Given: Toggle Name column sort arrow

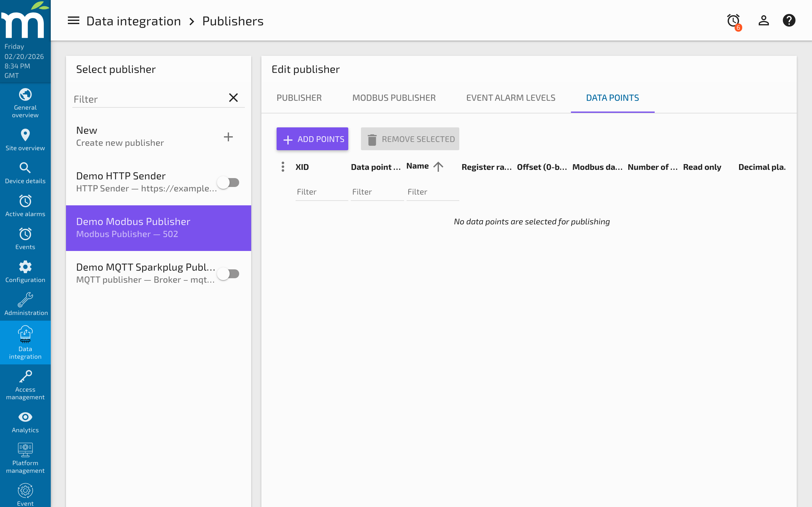Looking at the screenshot, I should [x=438, y=167].
